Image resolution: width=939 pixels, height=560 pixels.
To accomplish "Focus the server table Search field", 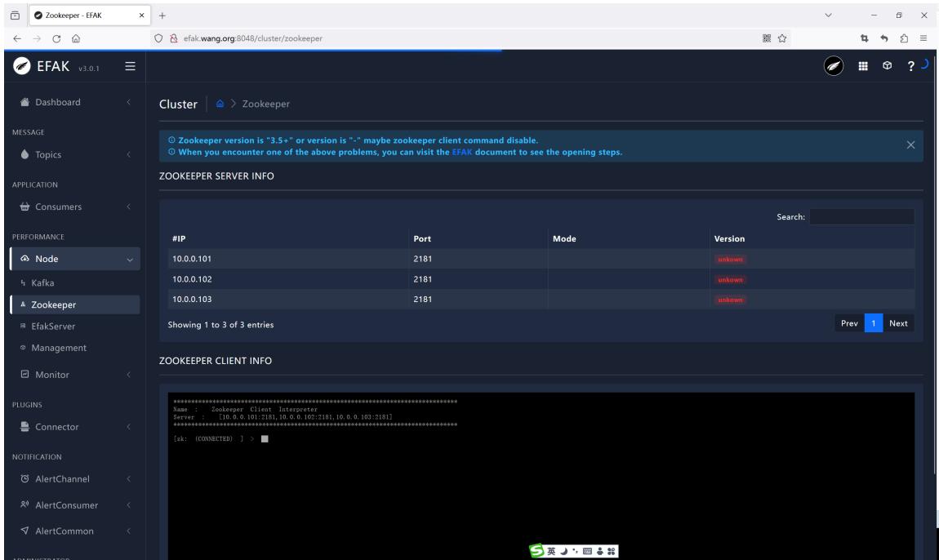I will 861,217.
